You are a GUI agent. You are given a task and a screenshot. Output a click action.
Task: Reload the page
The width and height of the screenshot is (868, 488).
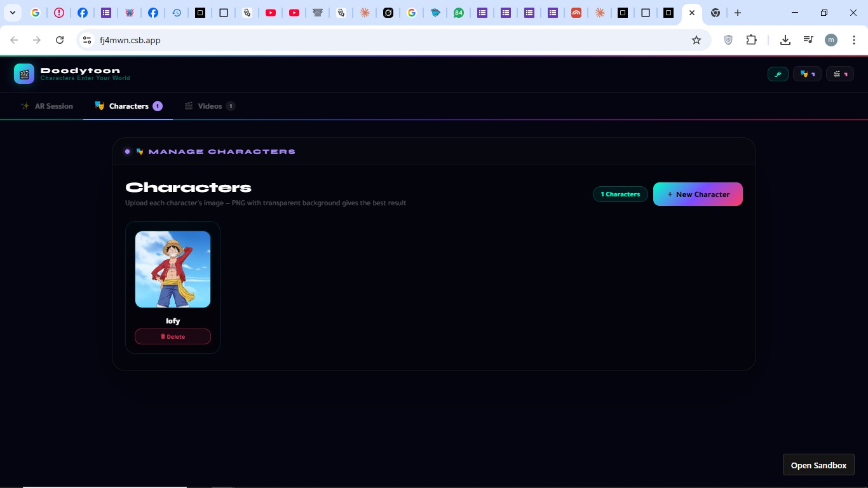click(x=60, y=40)
